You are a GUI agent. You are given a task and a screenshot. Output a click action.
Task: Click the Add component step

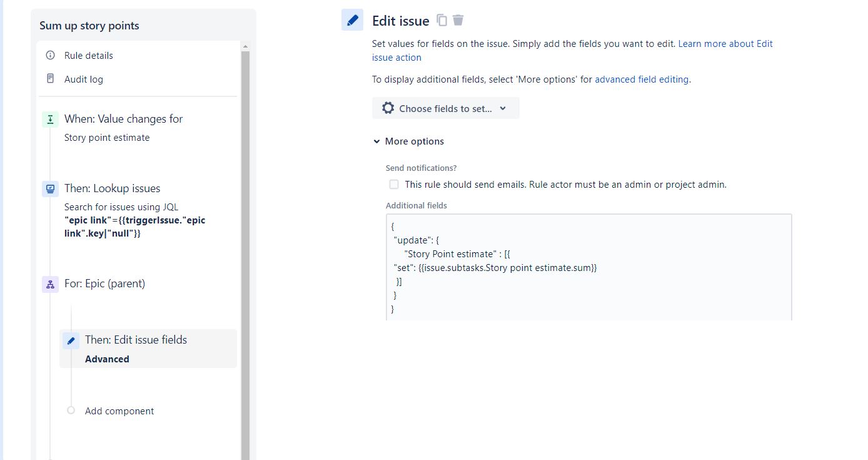click(119, 411)
